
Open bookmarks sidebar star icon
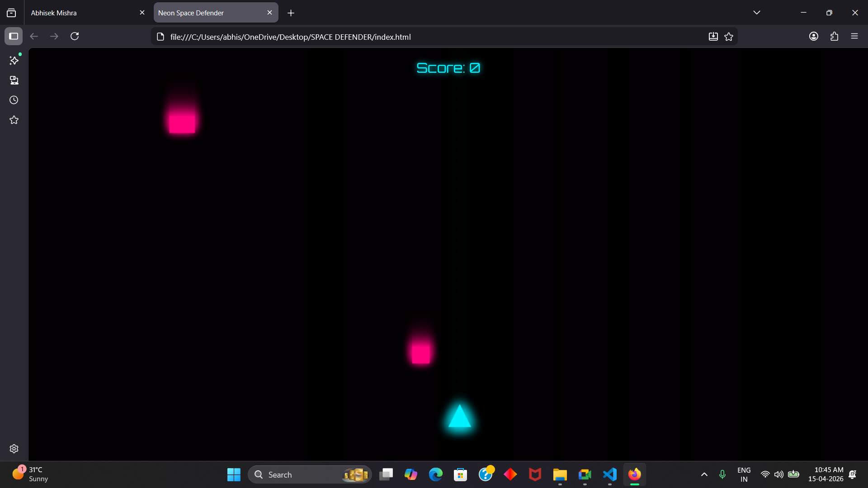tap(14, 120)
